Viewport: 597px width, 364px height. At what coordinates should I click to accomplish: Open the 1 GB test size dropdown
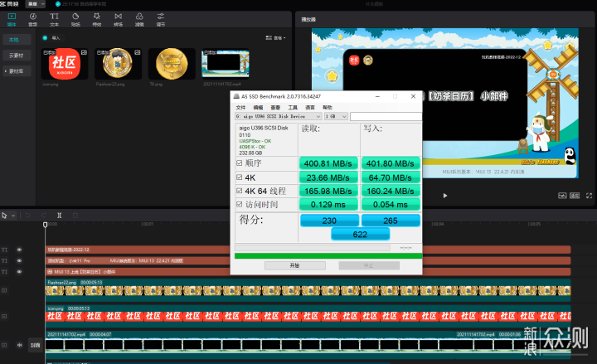(336, 116)
